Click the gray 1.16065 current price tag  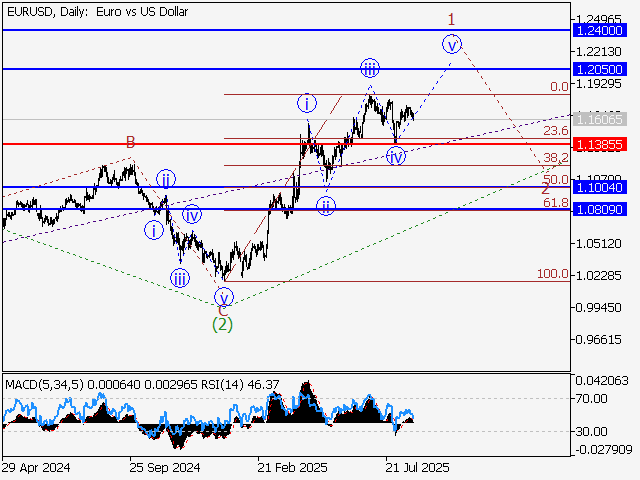pos(601,119)
